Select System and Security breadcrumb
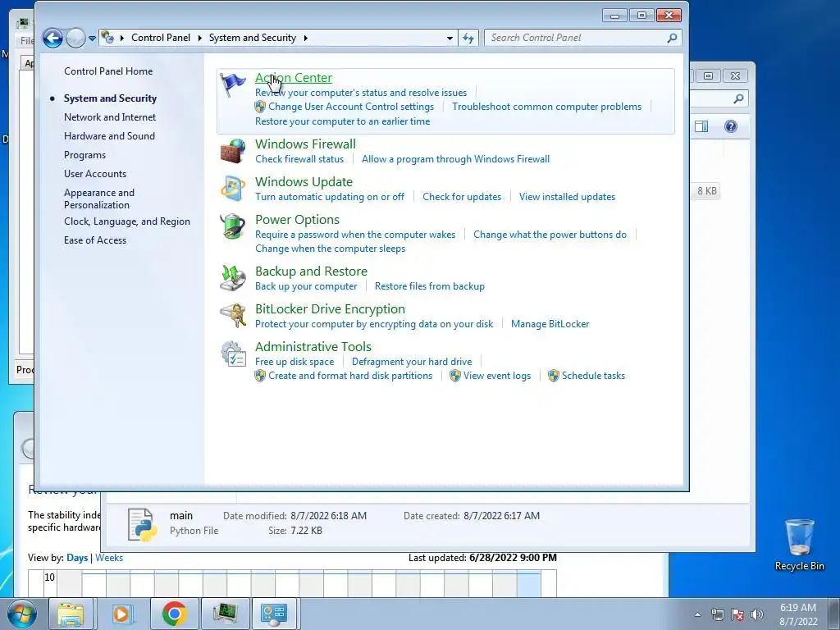Screen dimensions: 840x630 [253, 38]
